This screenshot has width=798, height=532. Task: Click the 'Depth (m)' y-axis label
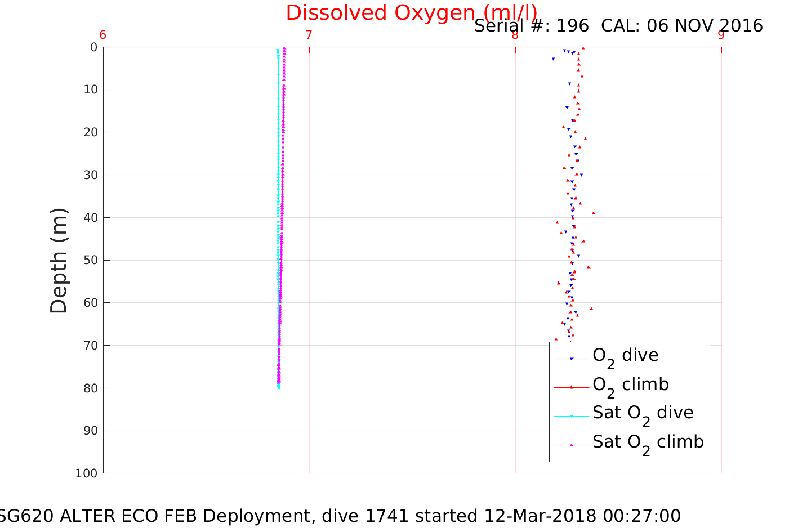(x=59, y=260)
